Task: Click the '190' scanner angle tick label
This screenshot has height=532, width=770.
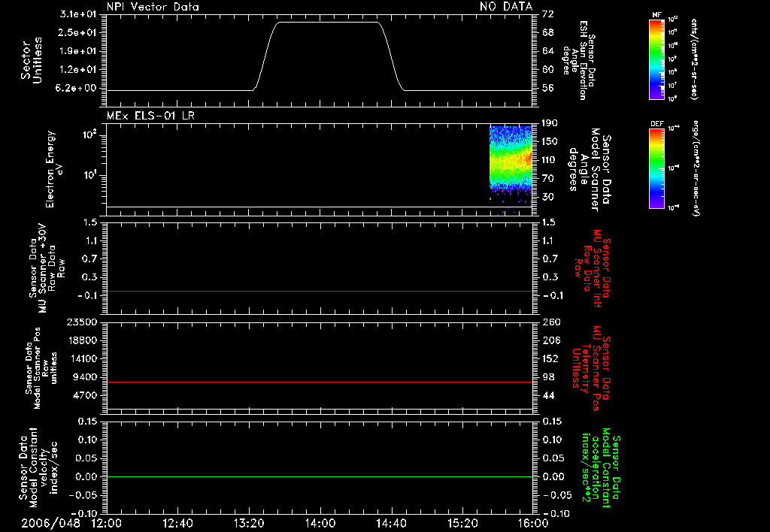Action: pyautogui.click(x=550, y=123)
